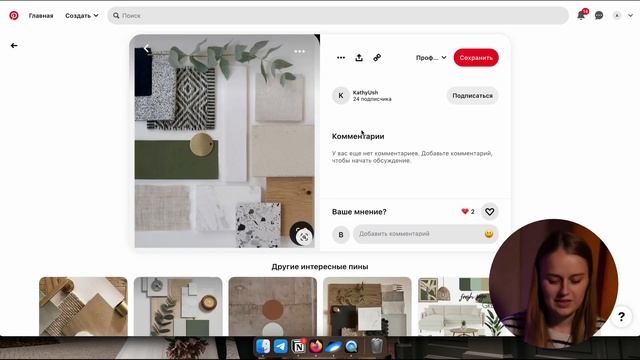
Task: Click the Другие интересные пины heading
Action: tap(320, 267)
